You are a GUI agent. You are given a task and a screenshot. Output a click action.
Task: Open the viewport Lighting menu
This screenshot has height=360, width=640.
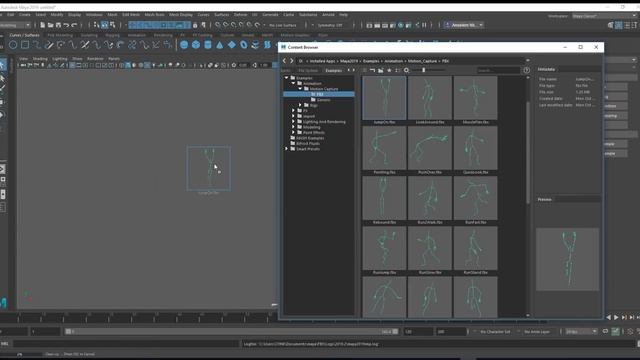click(60, 59)
